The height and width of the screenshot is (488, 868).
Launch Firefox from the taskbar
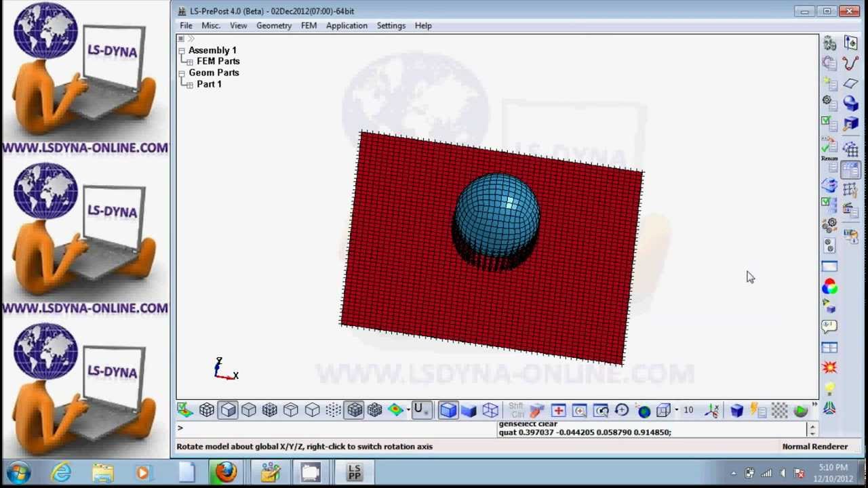pos(225,472)
